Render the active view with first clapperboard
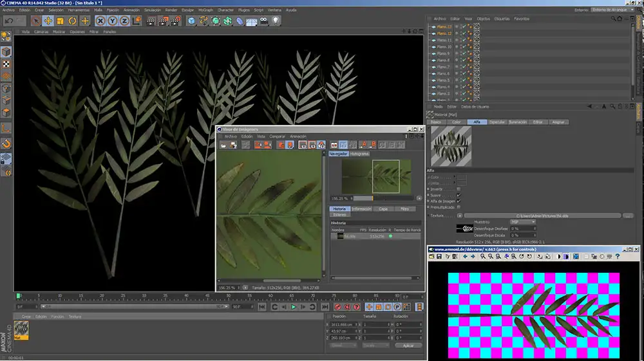644x361 pixels. point(151,21)
